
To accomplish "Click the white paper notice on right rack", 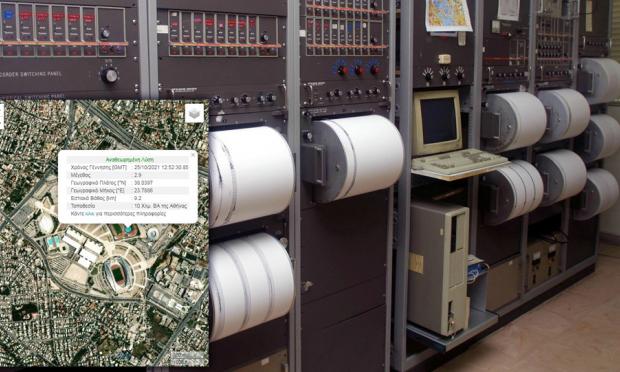I will click(508, 9).
